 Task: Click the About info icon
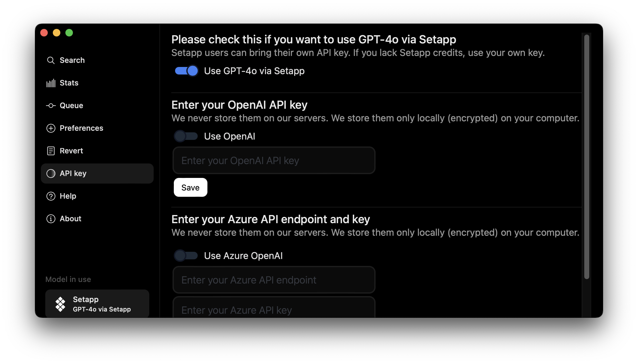(51, 219)
